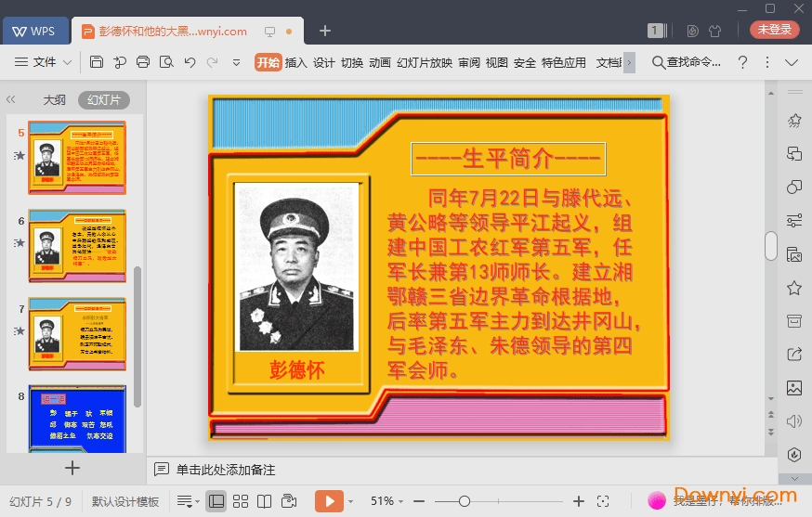This screenshot has width=812, height=517.
Task: Open the 幻灯片放映 ribbon tab
Action: point(424,62)
